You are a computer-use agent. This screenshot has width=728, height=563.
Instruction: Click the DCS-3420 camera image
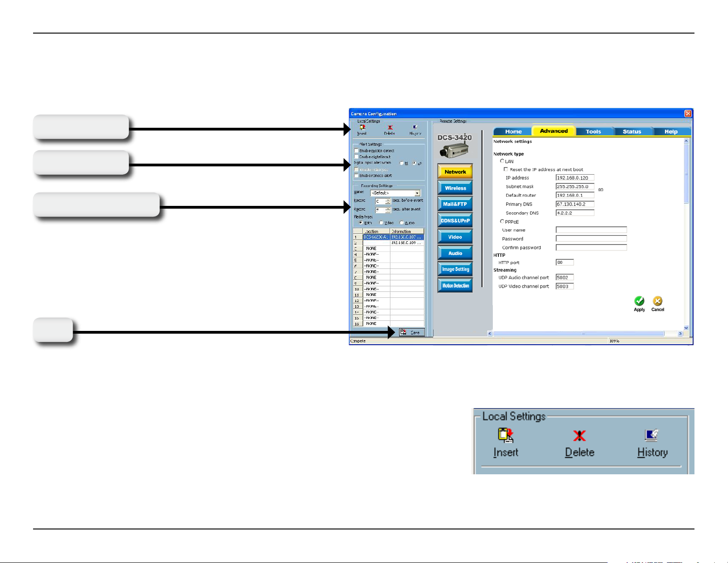point(454,150)
